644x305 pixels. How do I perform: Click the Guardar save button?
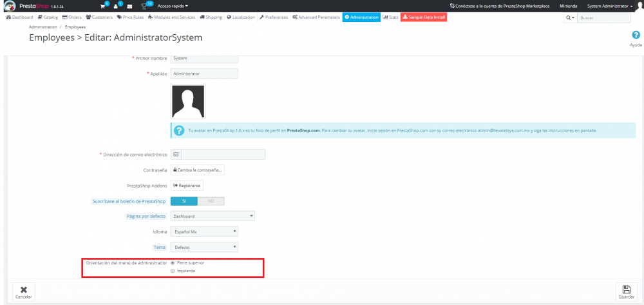coord(627,291)
